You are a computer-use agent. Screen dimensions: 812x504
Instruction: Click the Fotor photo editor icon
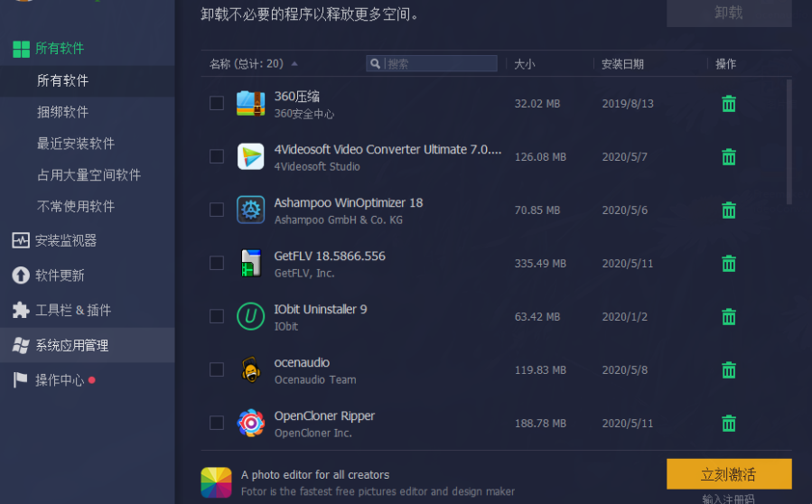point(216,482)
